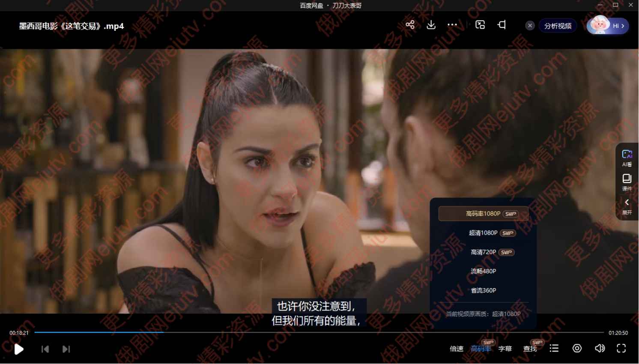
Task: Click the 查找 search button
Action: (x=530, y=349)
